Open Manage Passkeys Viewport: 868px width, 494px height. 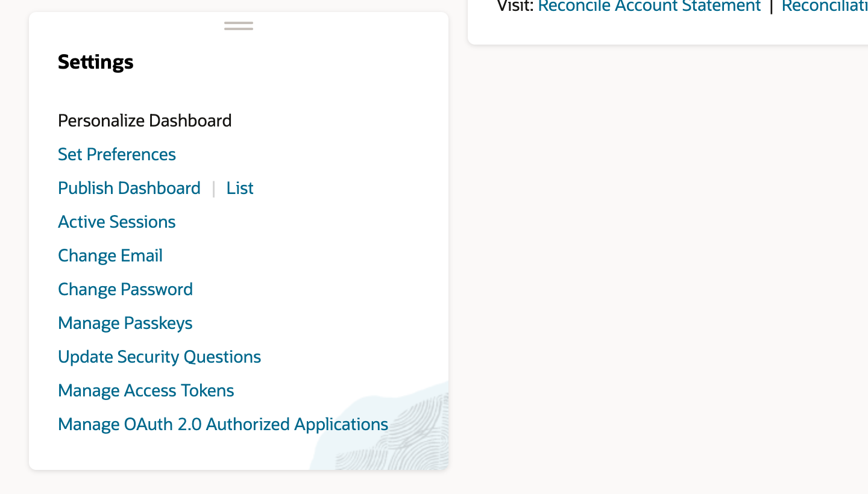click(125, 323)
